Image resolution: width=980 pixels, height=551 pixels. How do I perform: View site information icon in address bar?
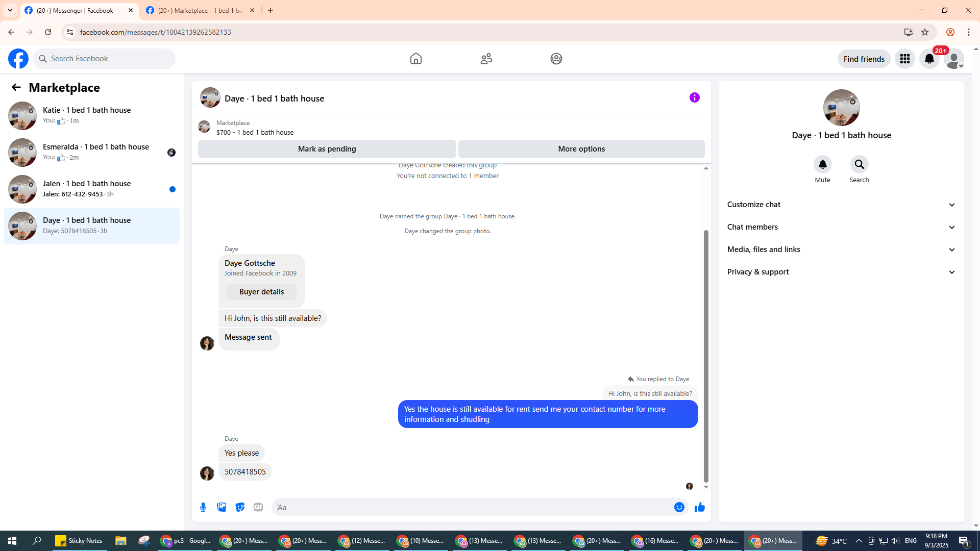(x=70, y=32)
